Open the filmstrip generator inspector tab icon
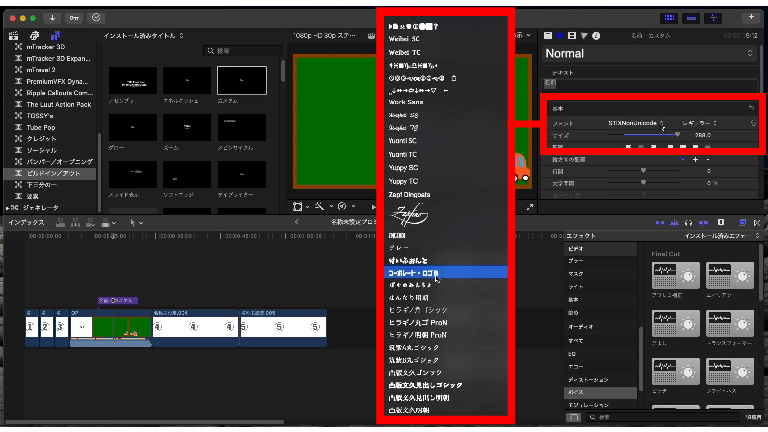Viewport: 768px width, 432px height. [572, 36]
